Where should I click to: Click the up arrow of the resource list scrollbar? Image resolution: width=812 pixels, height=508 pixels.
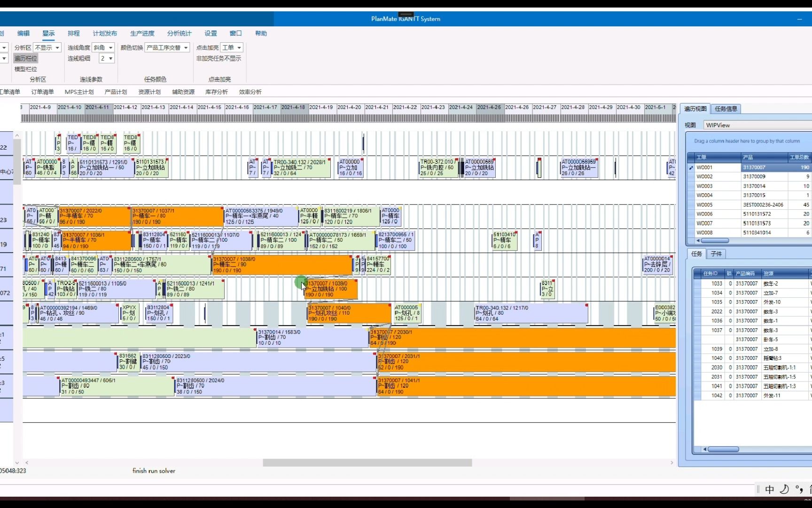[x=17, y=135]
